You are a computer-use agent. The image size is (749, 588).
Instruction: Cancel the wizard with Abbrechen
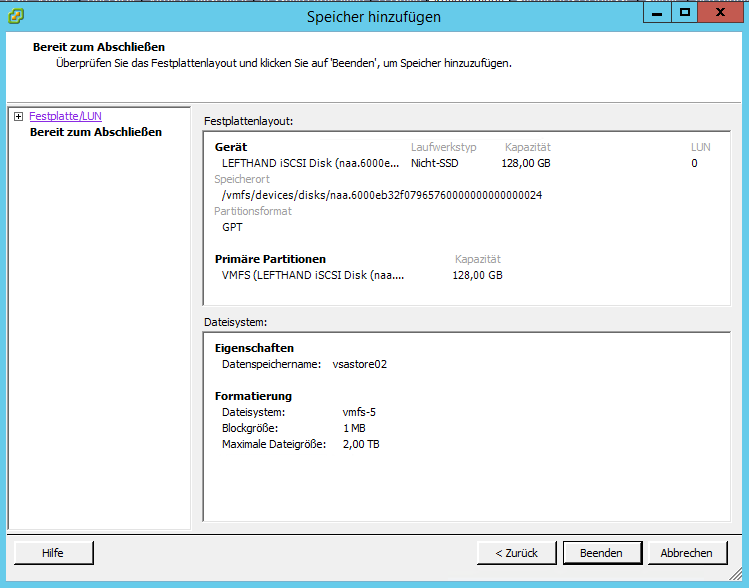pyautogui.click(x=686, y=553)
